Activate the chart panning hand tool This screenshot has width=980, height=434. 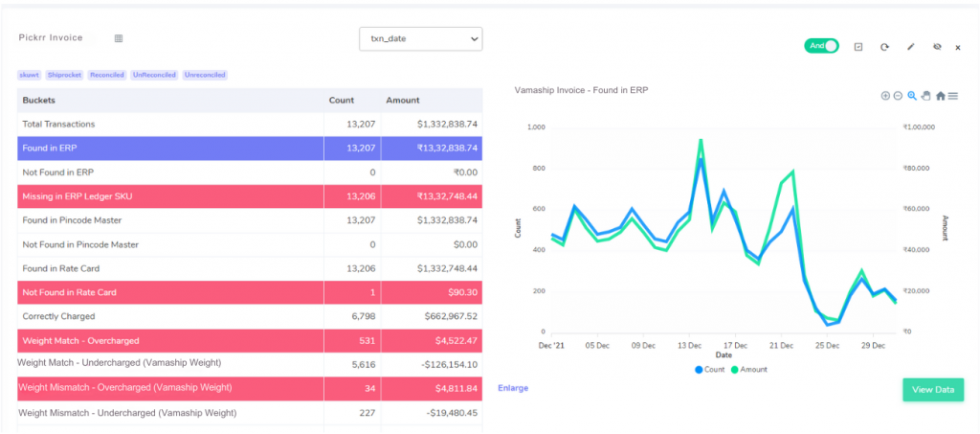click(x=925, y=96)
